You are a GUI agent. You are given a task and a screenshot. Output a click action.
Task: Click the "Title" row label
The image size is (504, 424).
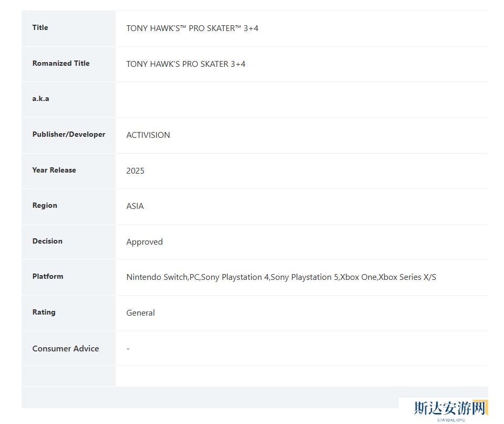40,28
